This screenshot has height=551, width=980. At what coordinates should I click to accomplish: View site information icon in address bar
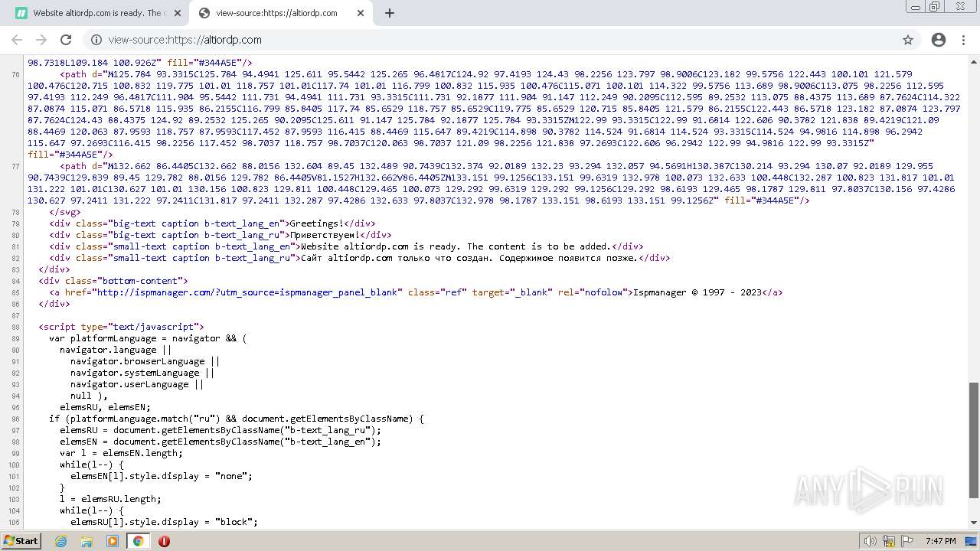96,40
